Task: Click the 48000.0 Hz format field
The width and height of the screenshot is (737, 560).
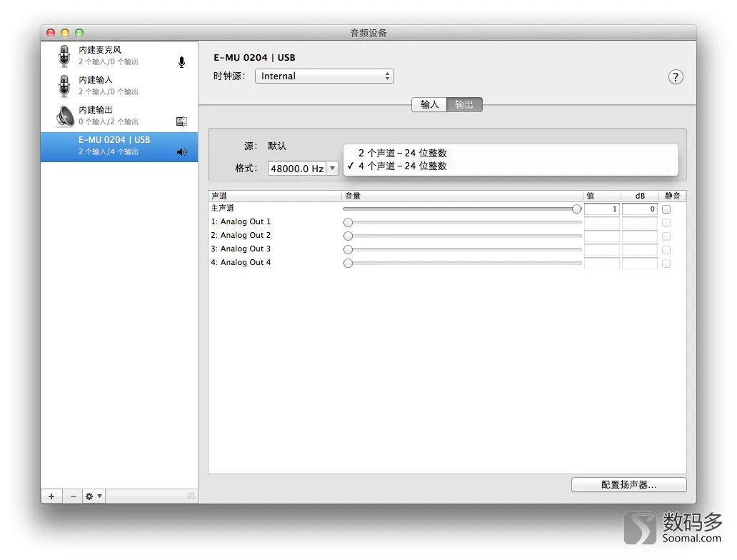Action: 297,168
